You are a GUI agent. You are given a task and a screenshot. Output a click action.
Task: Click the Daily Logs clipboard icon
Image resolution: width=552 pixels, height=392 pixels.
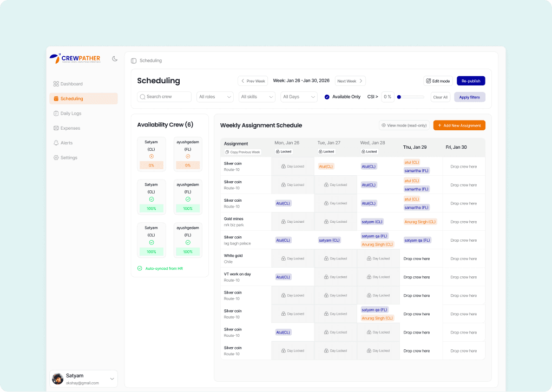(x=56, y=114)
